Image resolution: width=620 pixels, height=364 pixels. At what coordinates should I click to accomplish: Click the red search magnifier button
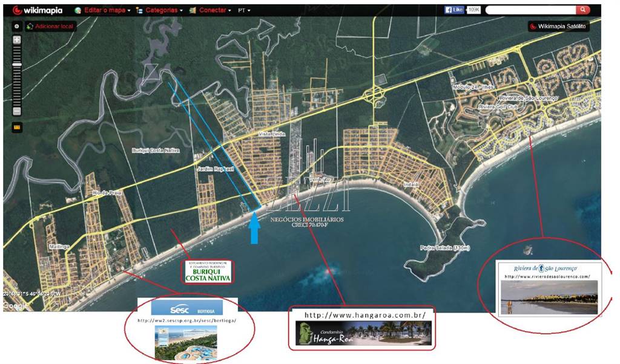[x=582, y=10]
